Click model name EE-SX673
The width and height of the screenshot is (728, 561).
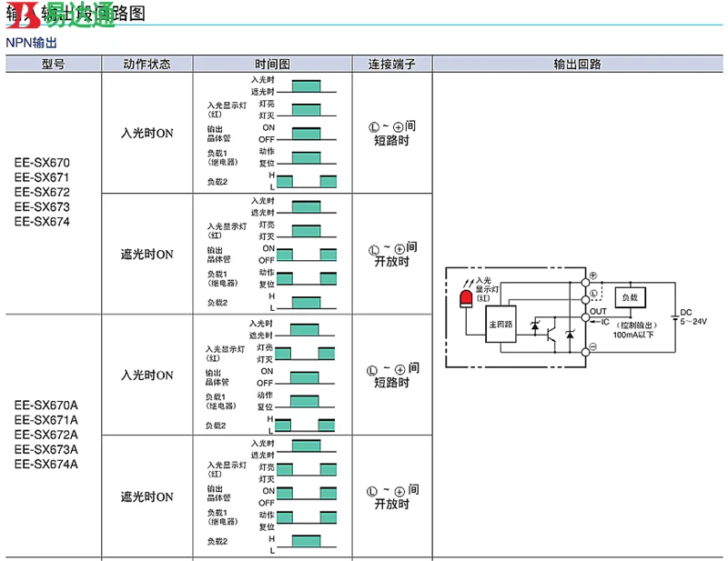coord(42,207)
